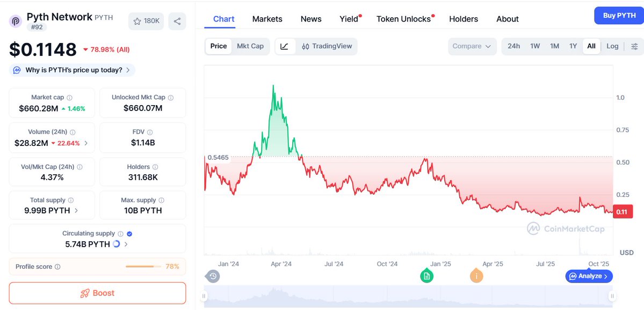Expand Why is PYTH's price up today
The height and width of the screenshot is (310, 644).
tap(72, 70)
